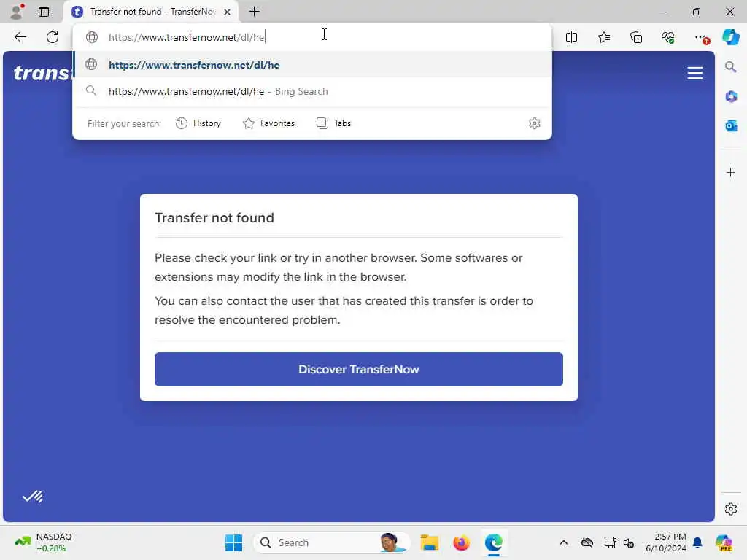The width and height of the screenshot is (747, 560).
Task: Filter search by Tabs
Action: tap(333, 123)
